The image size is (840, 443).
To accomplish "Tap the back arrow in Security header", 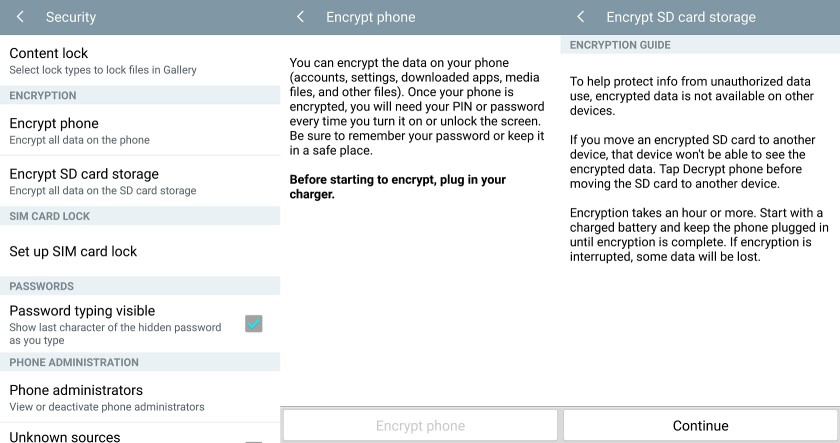I will coord(20,17).
